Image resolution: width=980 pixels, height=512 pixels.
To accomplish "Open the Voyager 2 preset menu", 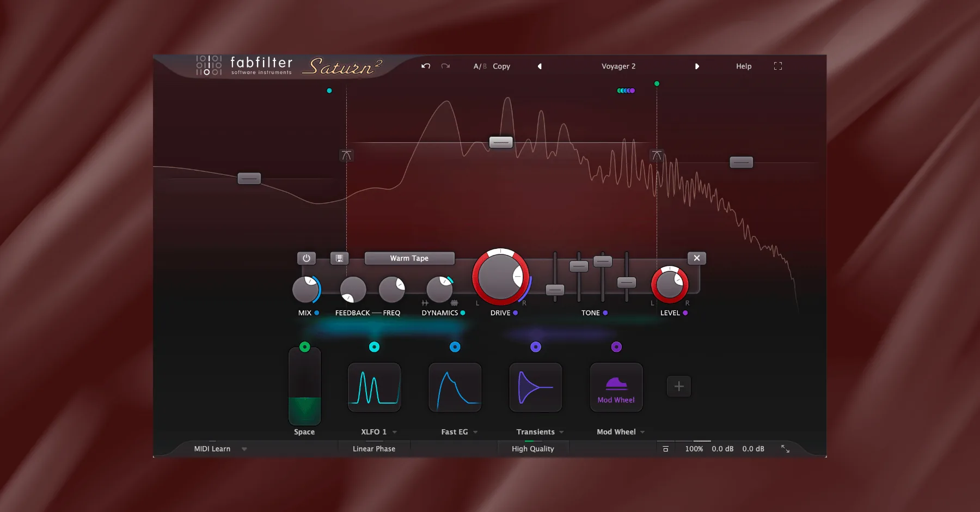I will tap(618, 66).
